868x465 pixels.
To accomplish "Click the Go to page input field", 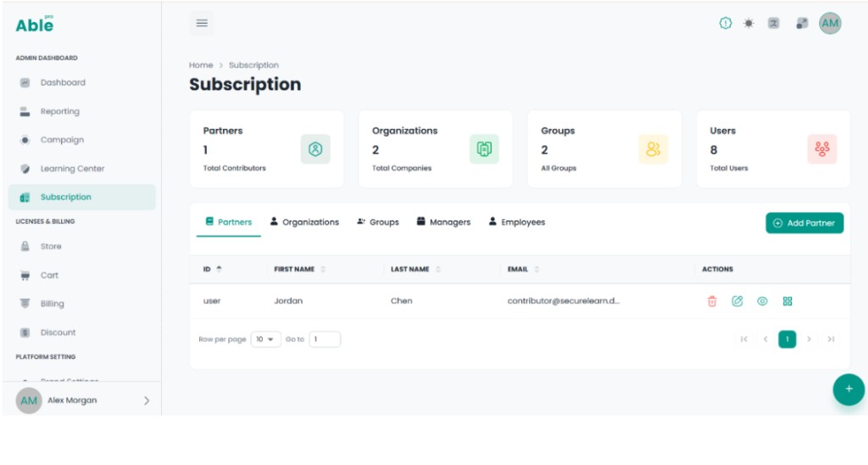I will coord(325,339).
